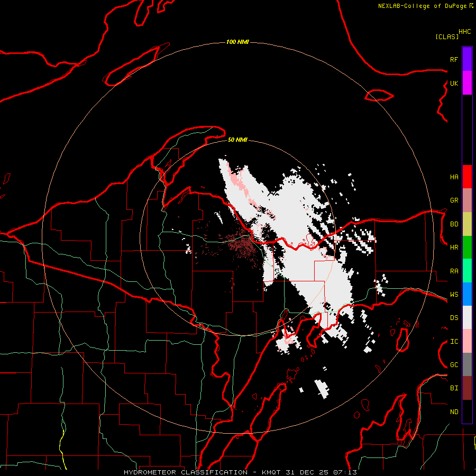Select the BD yellow legend color block
This screenshot has width=476, height=476.
pyautogui.click(x=467, y=224)
